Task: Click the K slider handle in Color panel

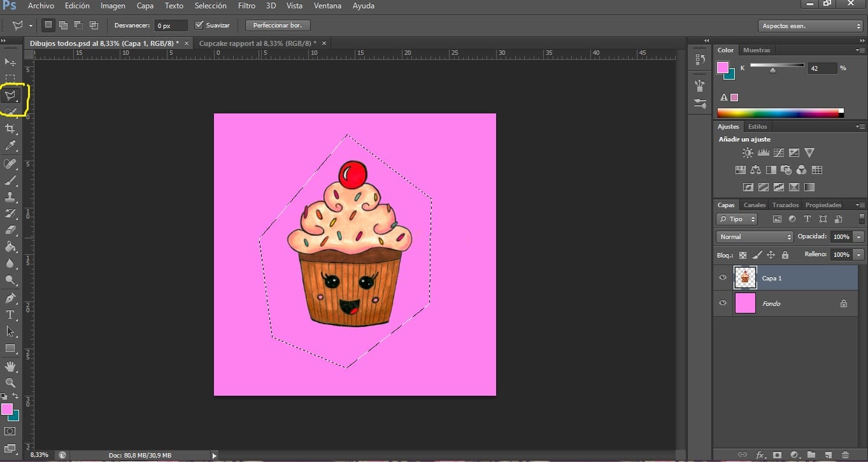Action: (773, 71)
